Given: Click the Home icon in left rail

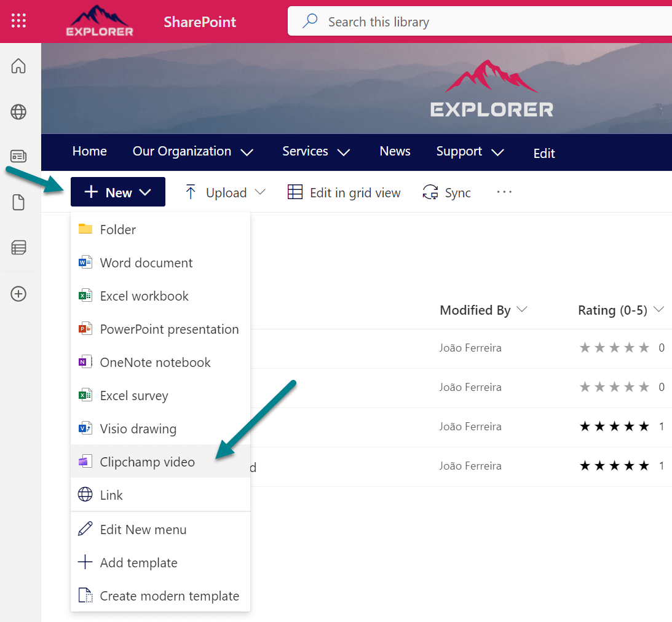Looking at the screenshot, I should tap(18, 66).
